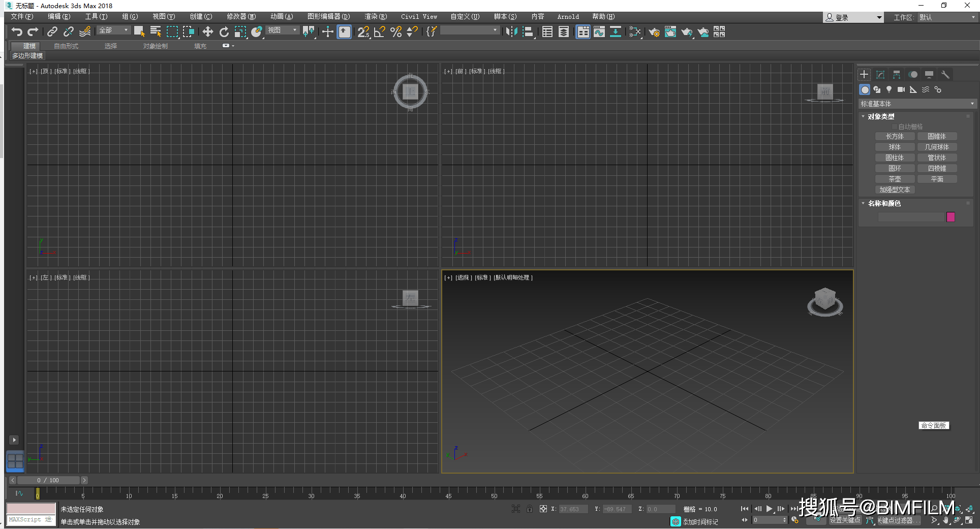
Task: Open Schematic View icon
Action: pyautogui.click(x=616, y=32)
